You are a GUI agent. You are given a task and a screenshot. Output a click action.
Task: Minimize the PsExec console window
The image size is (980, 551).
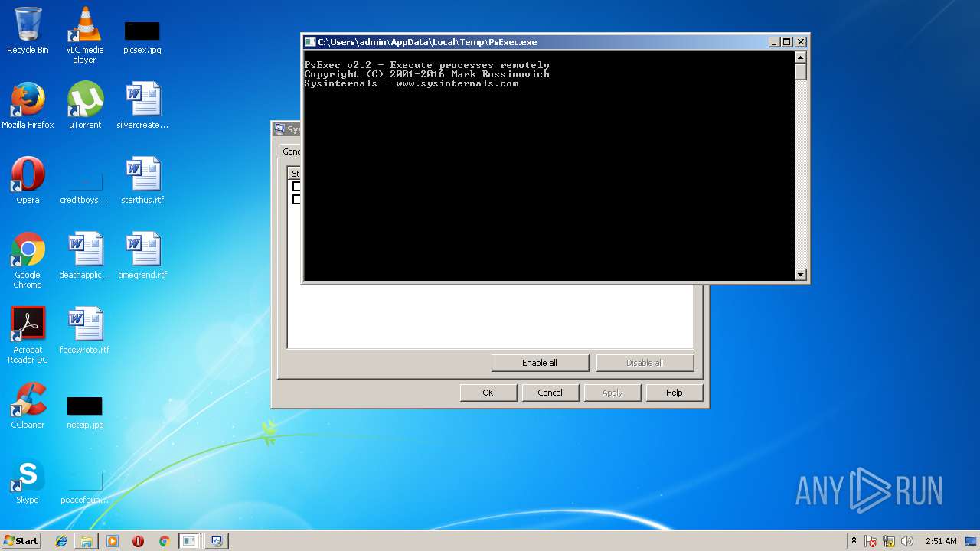774,42
